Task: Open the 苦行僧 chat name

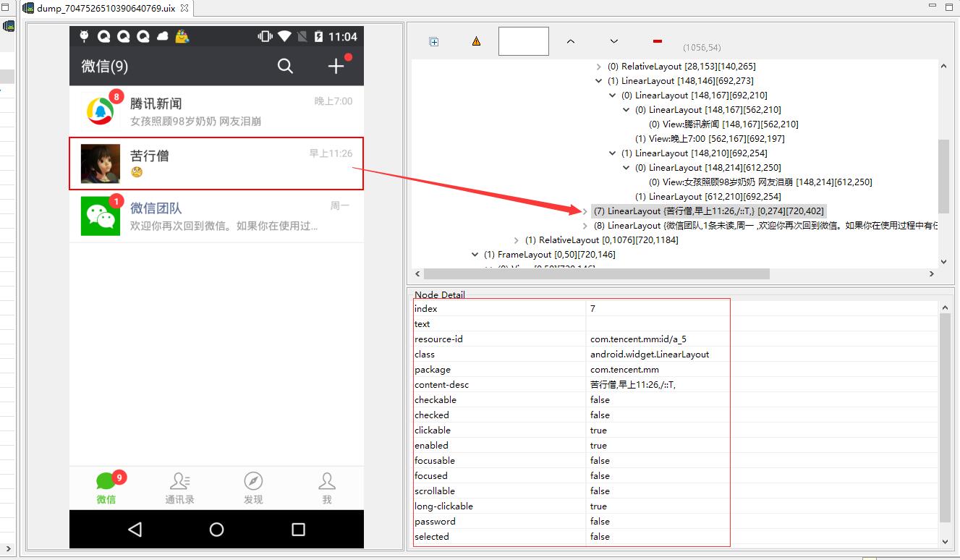Action: pyautogui.click(x=150, y=156)
